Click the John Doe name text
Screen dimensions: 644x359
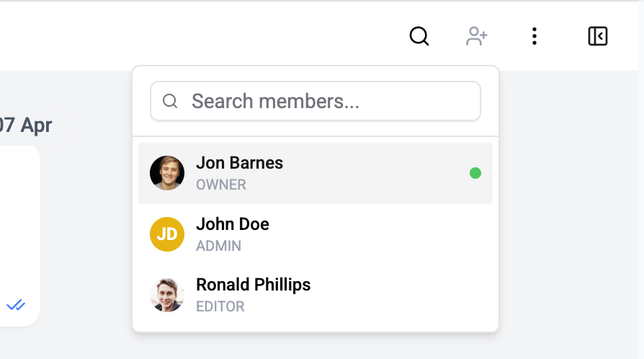(x=233, y=224)
